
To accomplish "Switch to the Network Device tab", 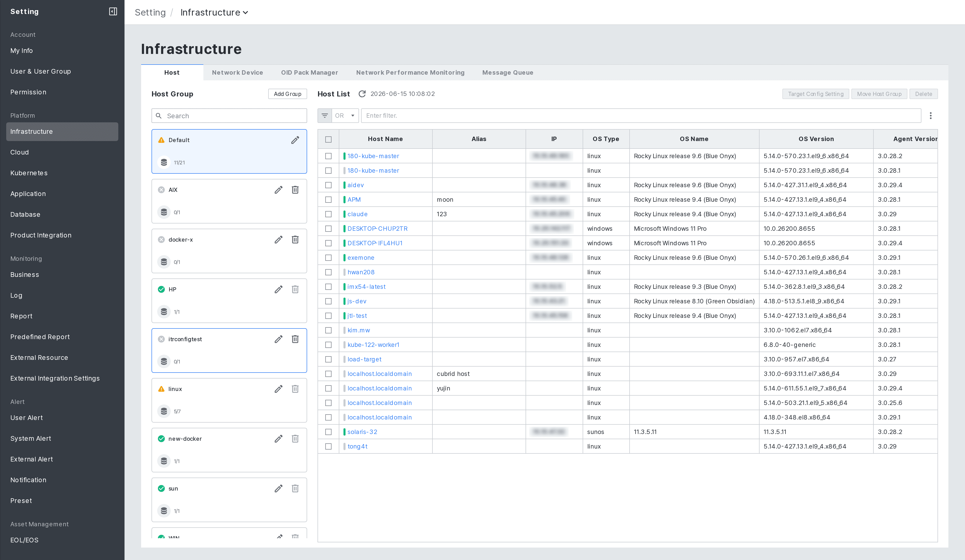I will point(237,72).
